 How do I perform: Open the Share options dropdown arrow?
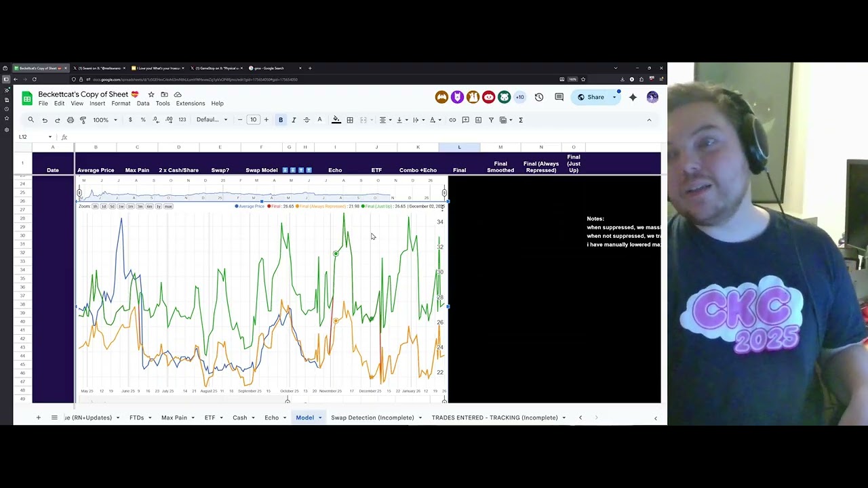click(615, 97)
